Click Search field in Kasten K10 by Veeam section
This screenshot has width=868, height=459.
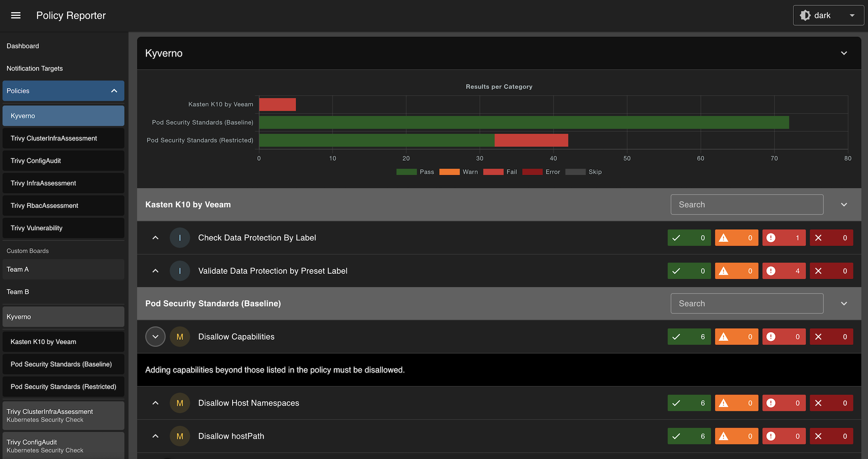coord(747,204)
